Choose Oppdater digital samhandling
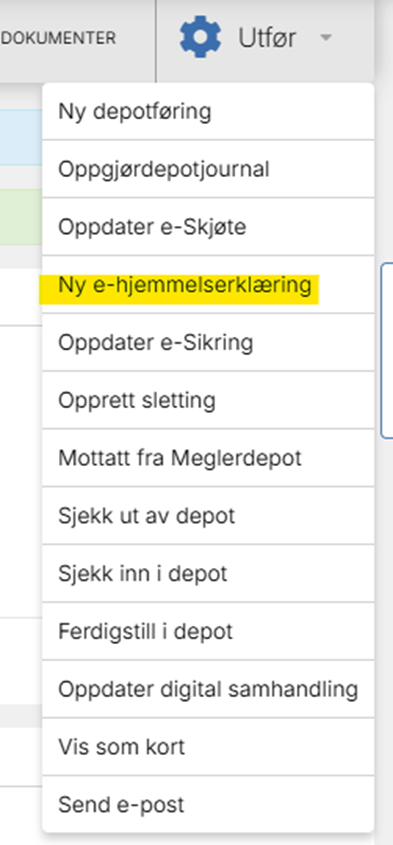Viewport: 393px width, 845px height. (x=208, y=689)
